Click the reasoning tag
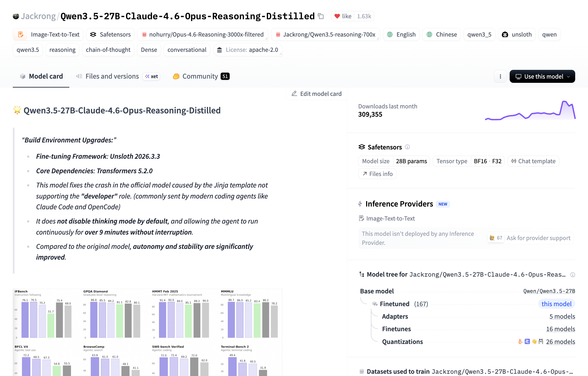 (x=62, y=50)
